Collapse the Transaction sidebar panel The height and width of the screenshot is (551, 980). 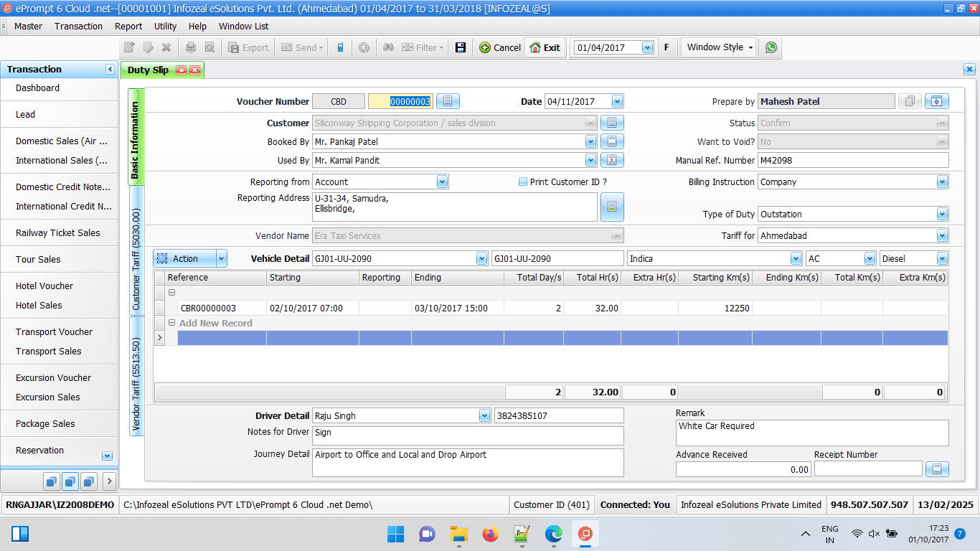pos(110,70)
